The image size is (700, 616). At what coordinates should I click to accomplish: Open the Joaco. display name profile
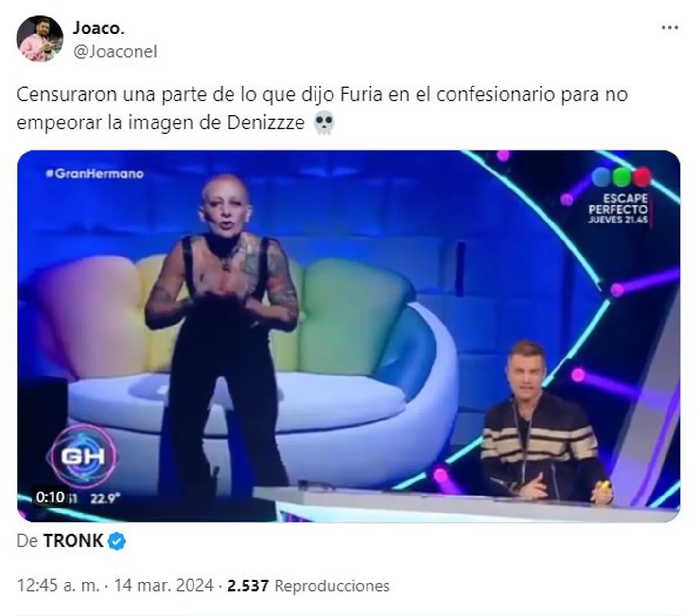tap(99, 28)
